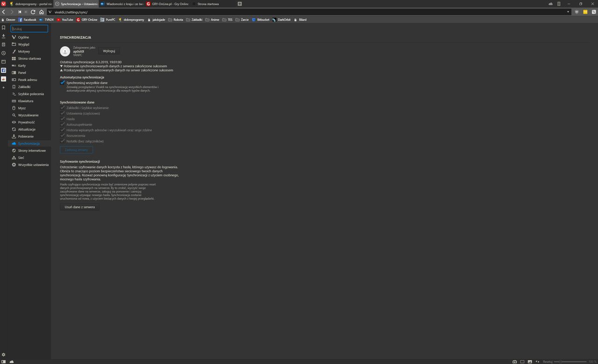Toggle Historia wpisanych adresów checkbox
The height and width of the screenshot is (364, 598).
(x=63, y=130)
